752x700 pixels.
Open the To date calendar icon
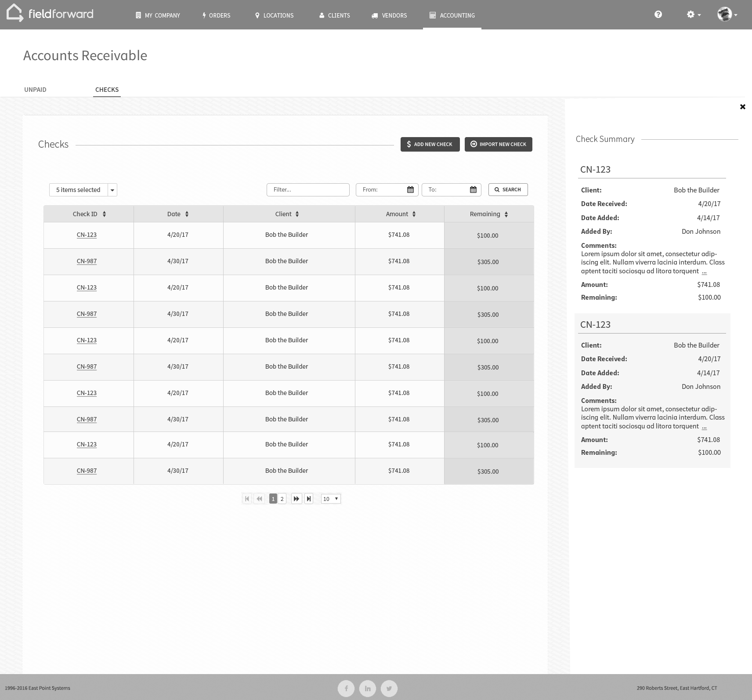[473, 190]
